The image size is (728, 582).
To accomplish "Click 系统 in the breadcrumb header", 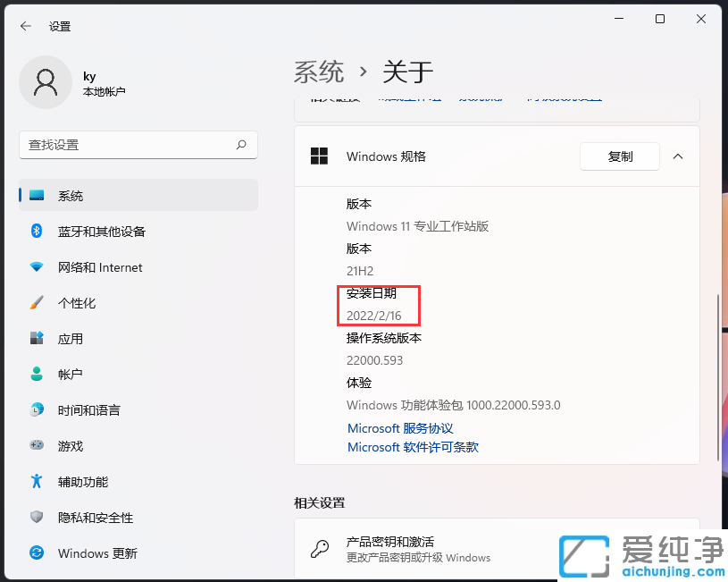I will (318, 72).
